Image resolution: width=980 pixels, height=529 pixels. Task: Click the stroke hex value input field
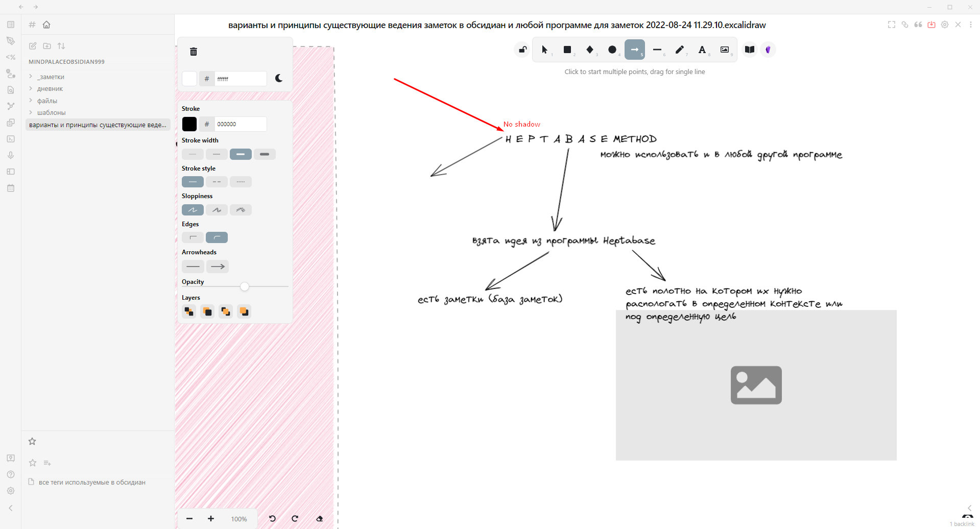click(241, 124)
